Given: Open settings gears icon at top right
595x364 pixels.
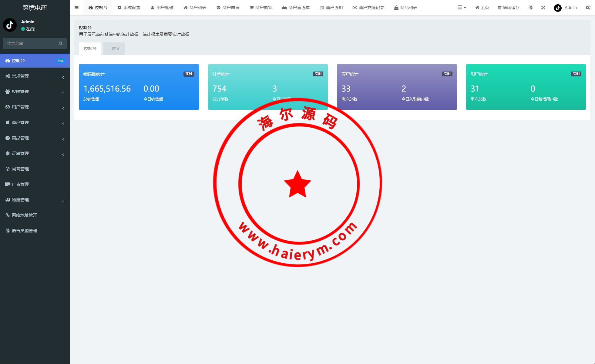Looking at the screenshot, I should tap(588, 8).
